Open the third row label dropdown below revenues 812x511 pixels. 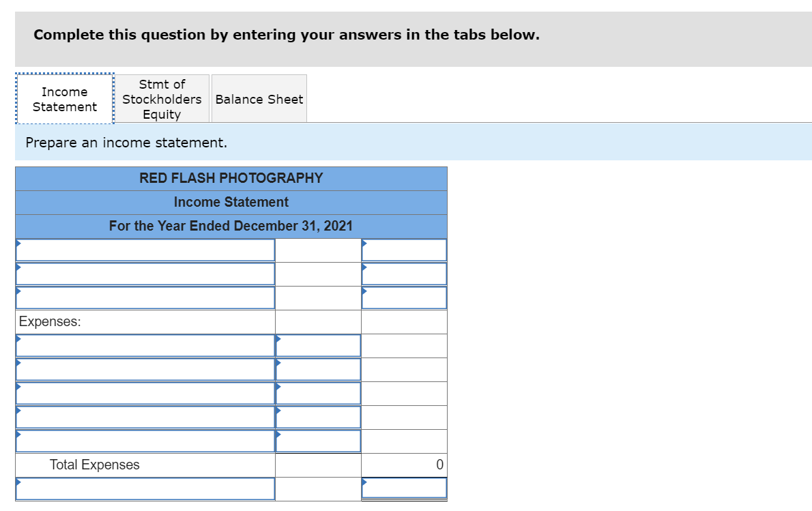(x=145, y=297)
